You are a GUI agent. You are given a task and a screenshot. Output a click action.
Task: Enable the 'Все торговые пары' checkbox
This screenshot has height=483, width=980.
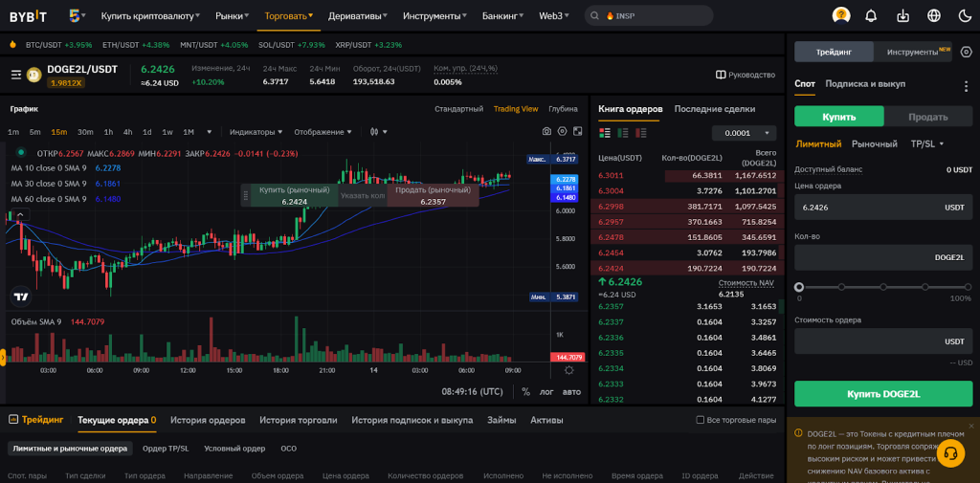point(701,420)
